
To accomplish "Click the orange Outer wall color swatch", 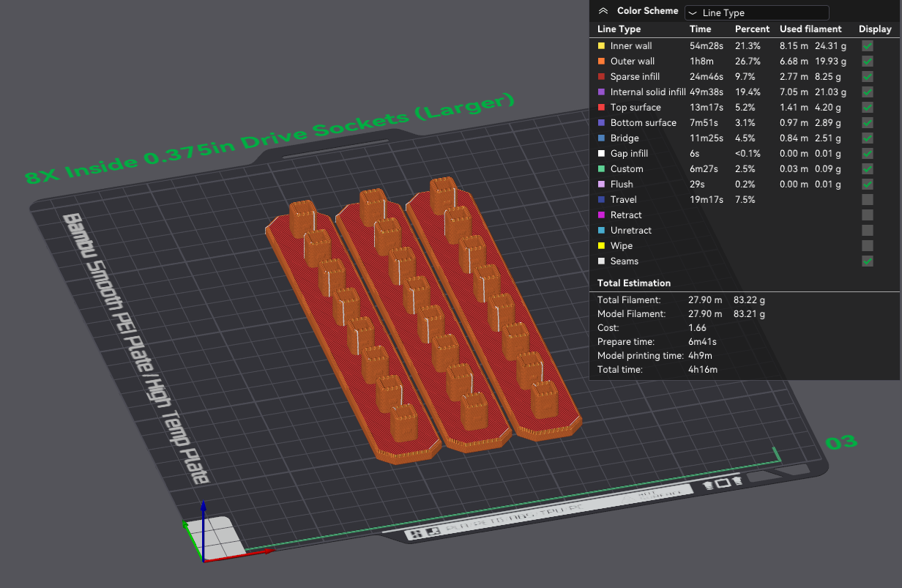I will (x=602, y=62).
